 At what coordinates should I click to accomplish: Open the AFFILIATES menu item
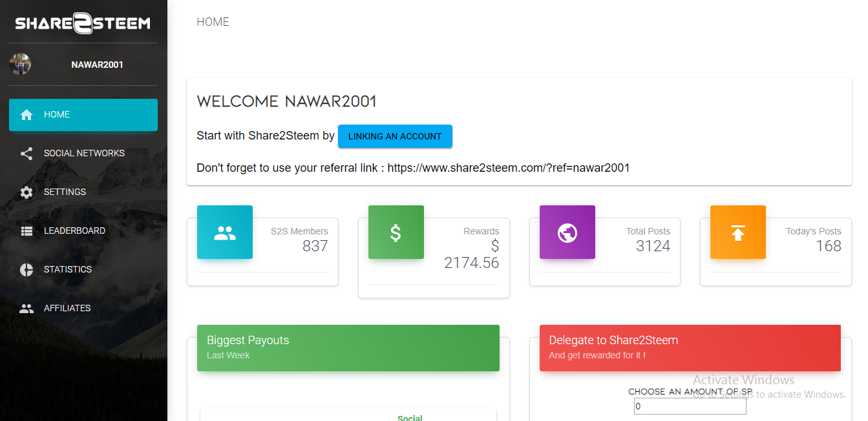tap(83, 309)
